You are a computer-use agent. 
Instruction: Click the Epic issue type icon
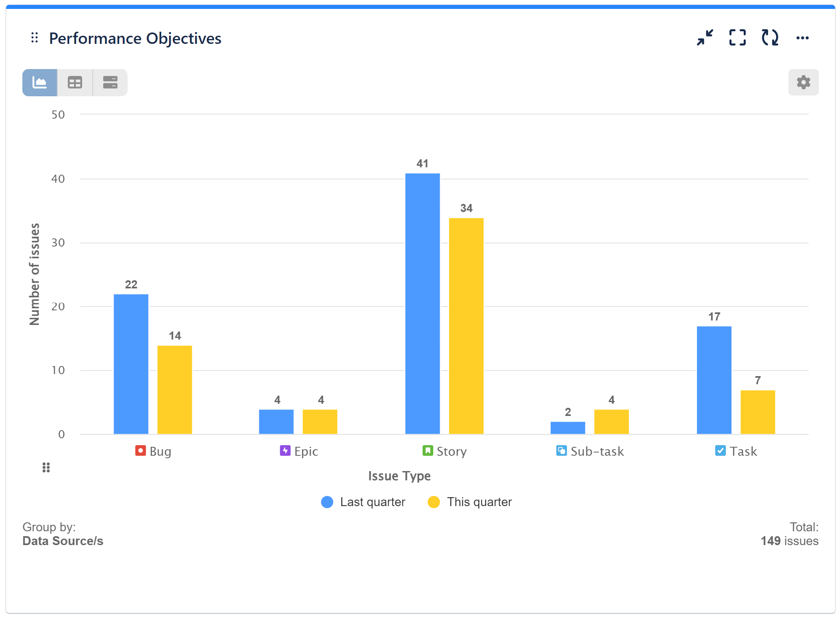click(x=284, y=450)
